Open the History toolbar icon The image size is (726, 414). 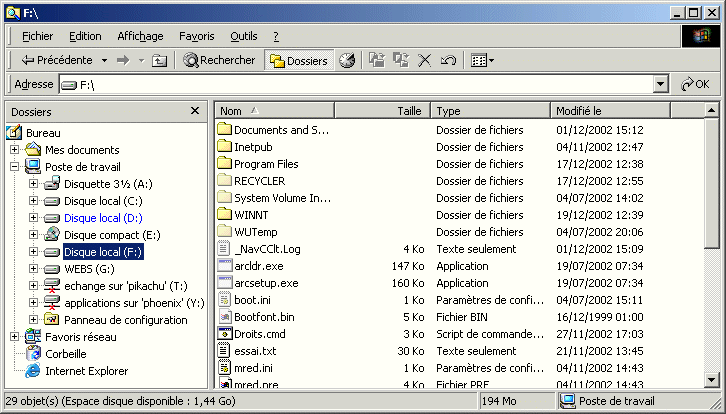pos(347,60)
